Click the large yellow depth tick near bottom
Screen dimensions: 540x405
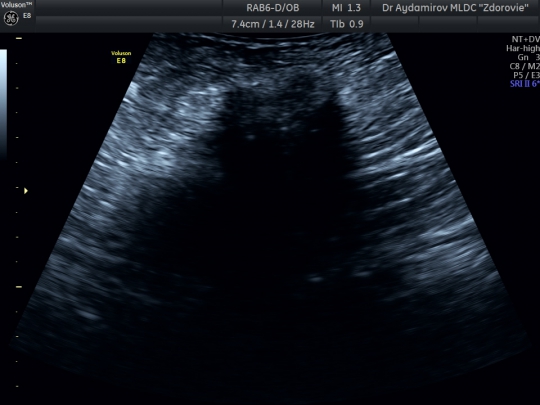pos(19,287)
